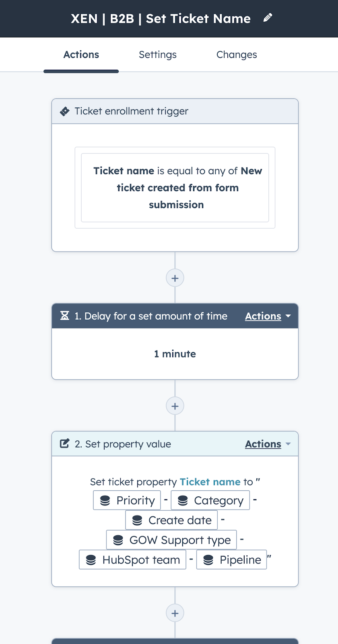
Task: Click the ticket icon on enrollment trigger
Action: click(65, 111)
